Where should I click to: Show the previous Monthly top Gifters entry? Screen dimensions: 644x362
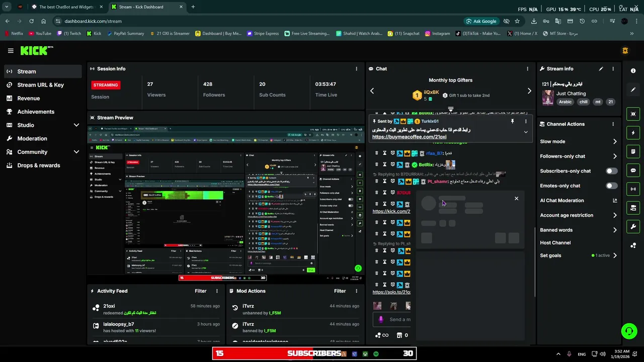(x=372, y=91)
